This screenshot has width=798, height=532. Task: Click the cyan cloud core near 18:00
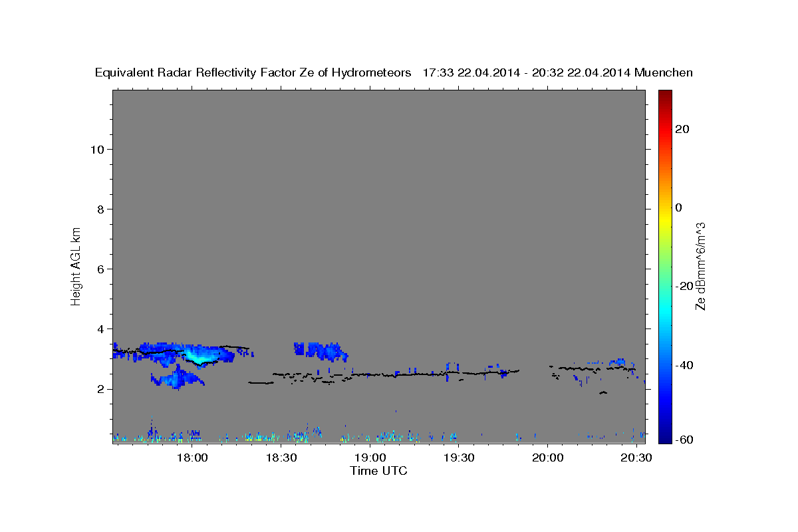199,356
